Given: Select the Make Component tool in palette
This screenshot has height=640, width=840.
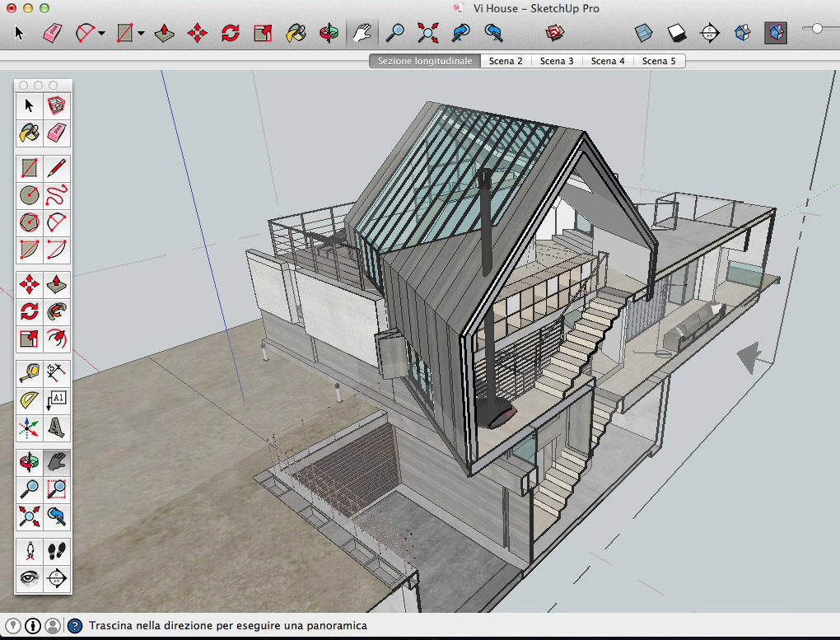Looking at the screenshot, I should [57, 105].
